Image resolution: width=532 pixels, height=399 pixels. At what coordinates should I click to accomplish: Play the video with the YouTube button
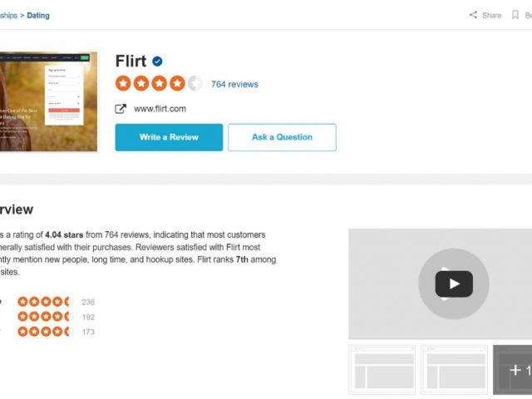click(454, 284)
